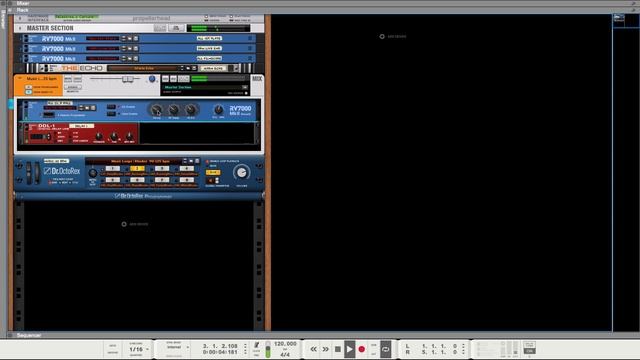Click the 4/4 time signature field

[x=285, y=355]
